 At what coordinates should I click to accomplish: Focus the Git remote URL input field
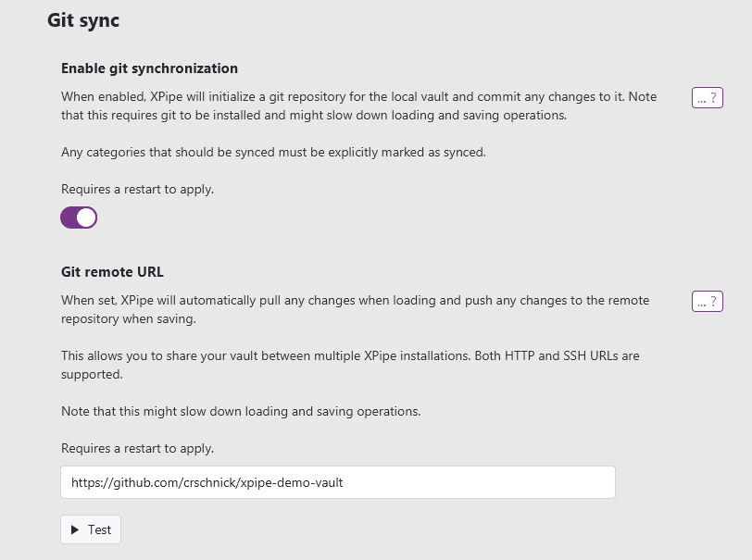point(338,482)
